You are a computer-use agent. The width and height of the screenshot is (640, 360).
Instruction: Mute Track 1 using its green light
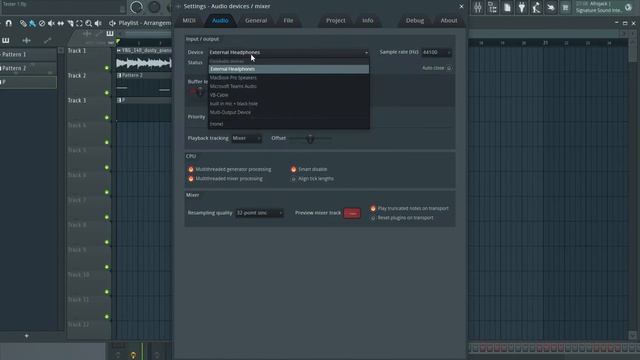107,68
